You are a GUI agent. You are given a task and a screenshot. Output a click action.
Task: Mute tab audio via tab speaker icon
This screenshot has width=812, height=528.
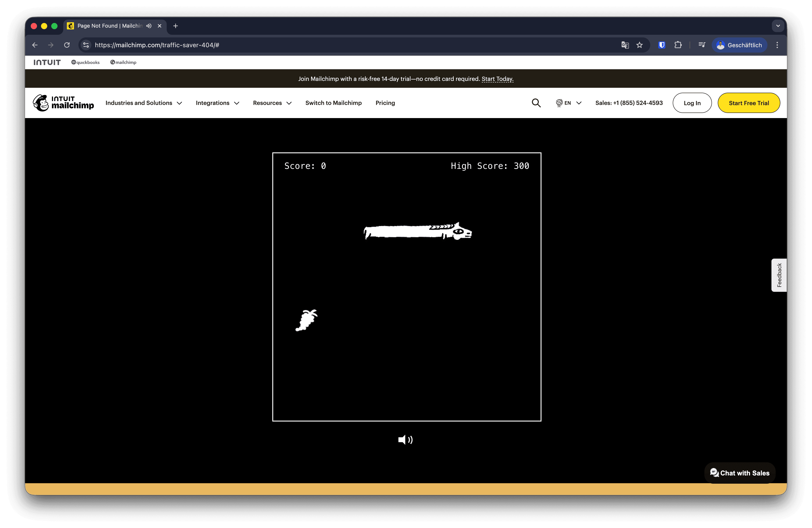click(149, 26)
